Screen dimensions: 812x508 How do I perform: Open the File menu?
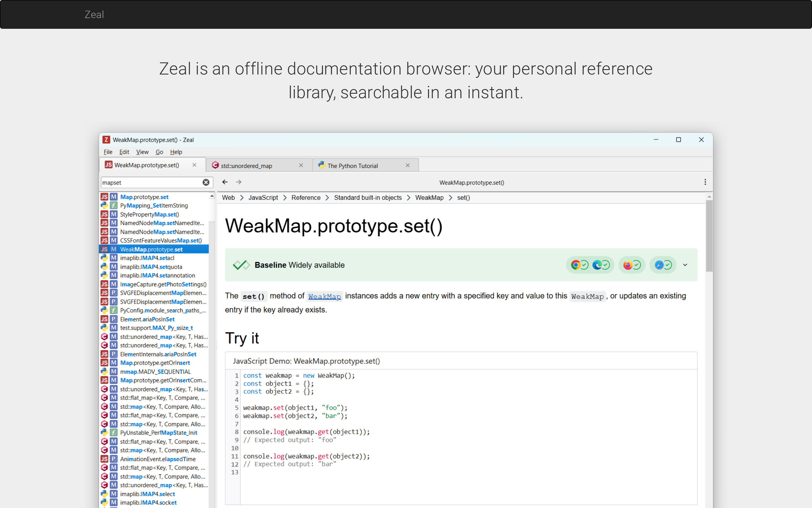[108, 152]
